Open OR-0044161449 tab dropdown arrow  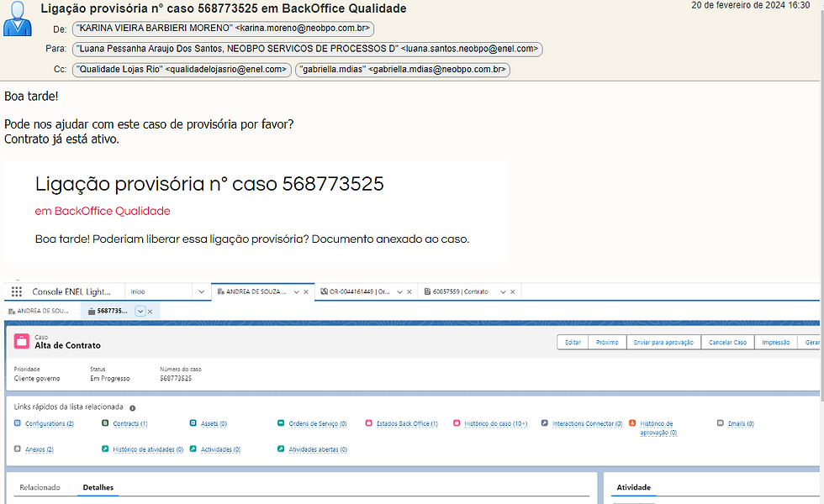(400, 292)
